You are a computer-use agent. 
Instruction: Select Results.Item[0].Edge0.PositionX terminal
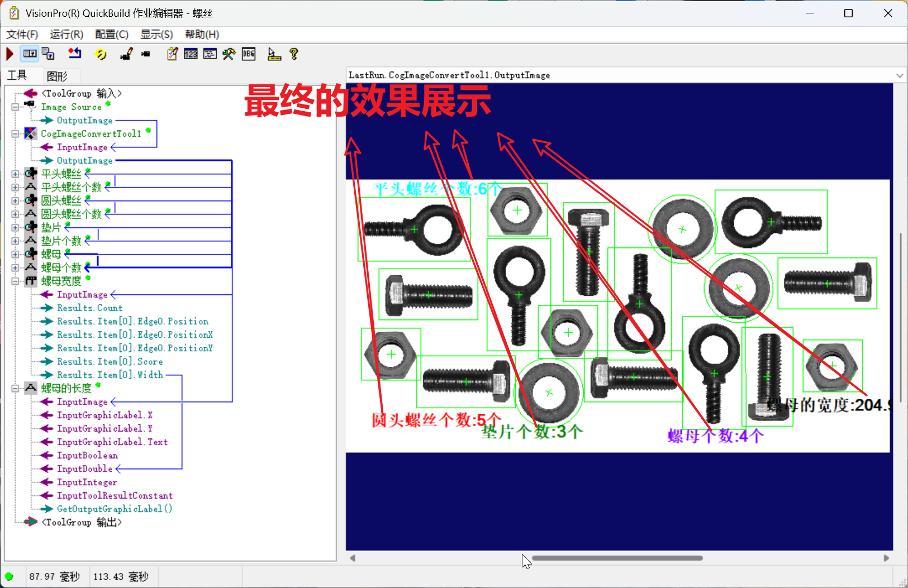(135, 335)
